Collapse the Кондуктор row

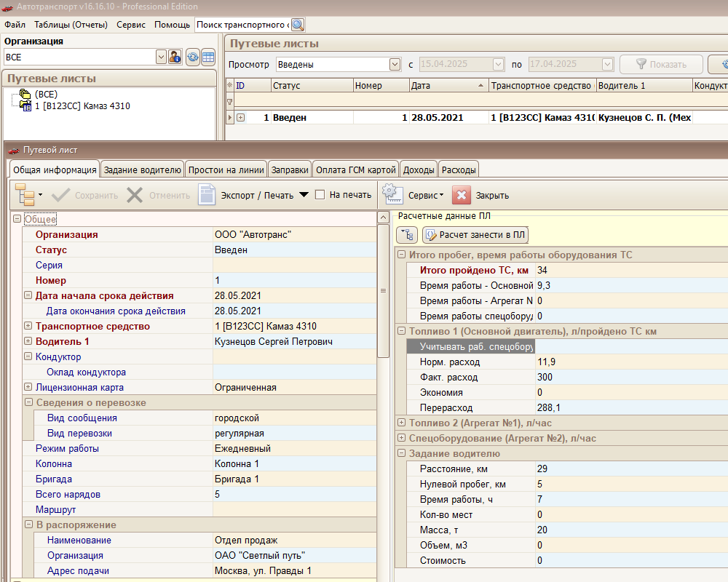(x=28, y=356)
